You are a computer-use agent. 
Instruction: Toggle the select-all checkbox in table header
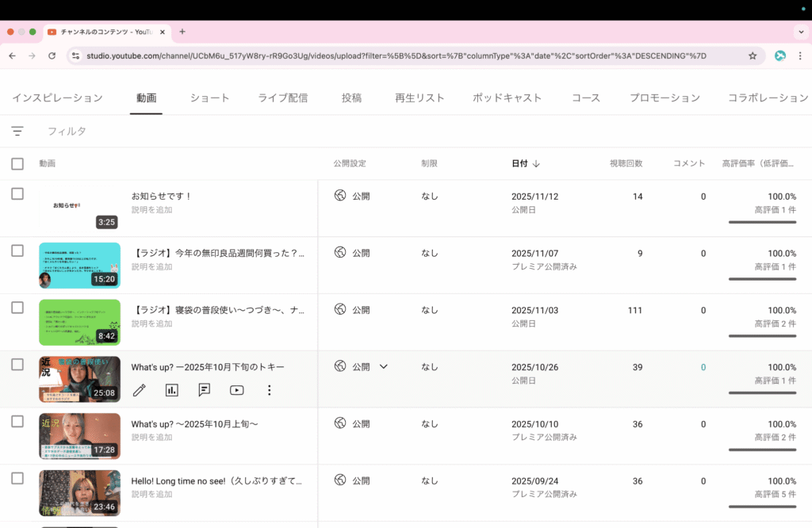pyautogui.click(x=17, y=164)
